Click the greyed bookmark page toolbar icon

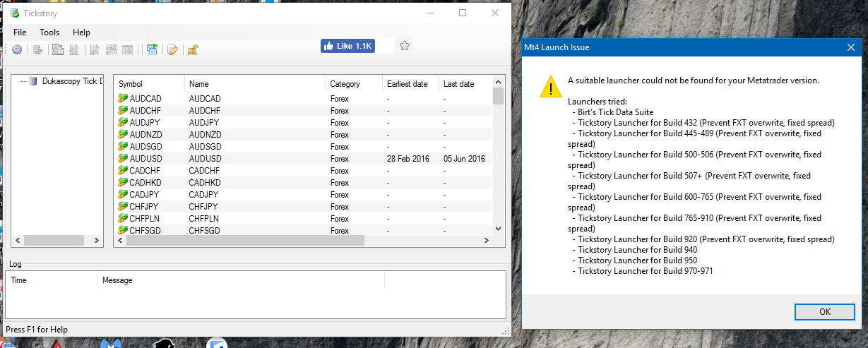(94, 49)
